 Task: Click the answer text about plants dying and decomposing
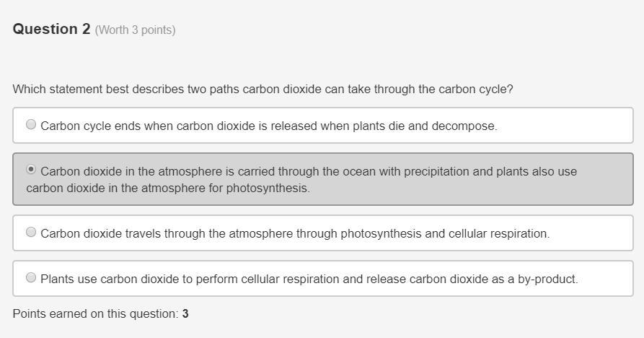coord(268,126)
